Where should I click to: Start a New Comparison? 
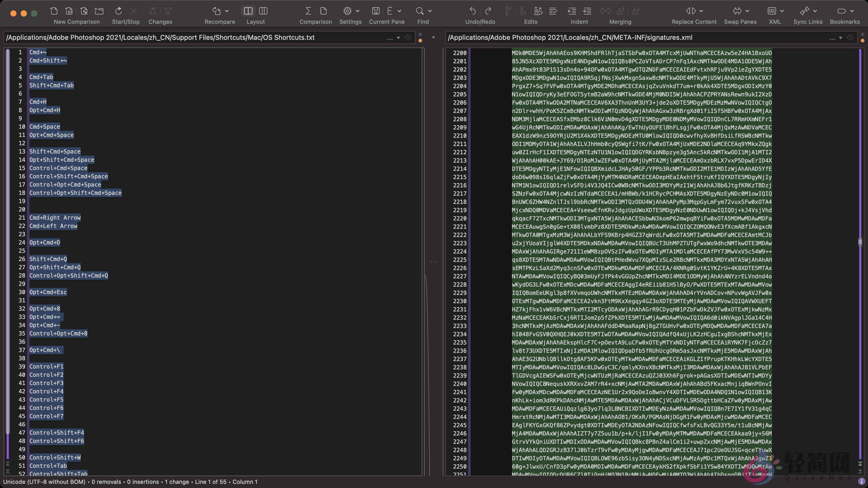pos(54,11)
